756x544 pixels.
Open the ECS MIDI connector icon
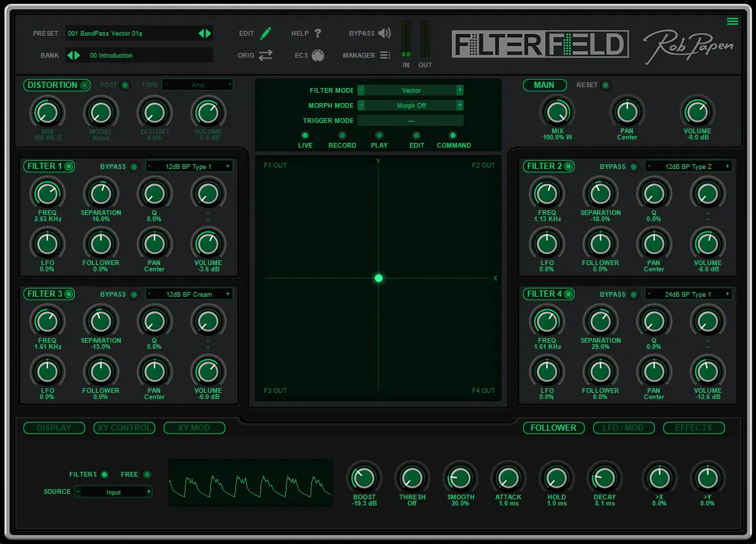click(318, 55)
